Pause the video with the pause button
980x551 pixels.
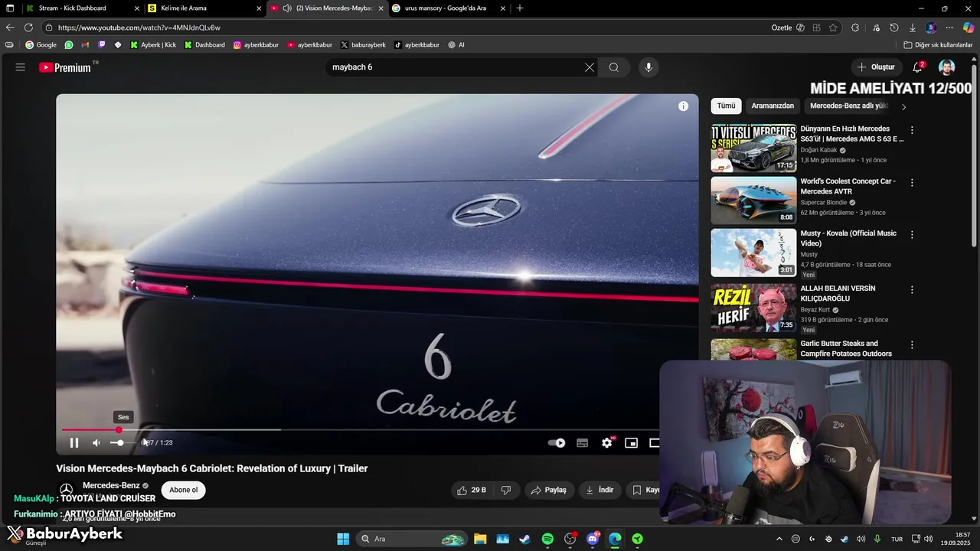pos(74,442)
